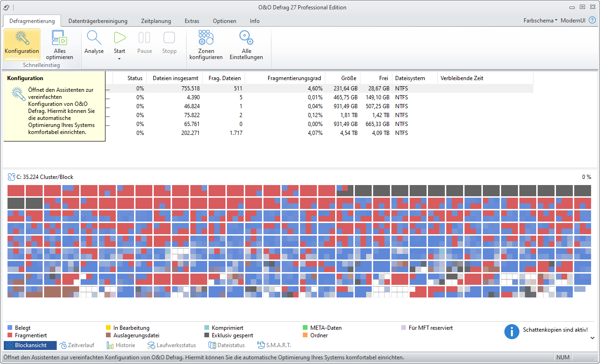Click the Komprimiert teal swatch
The image size is (600, 364).
coord(207,328)
